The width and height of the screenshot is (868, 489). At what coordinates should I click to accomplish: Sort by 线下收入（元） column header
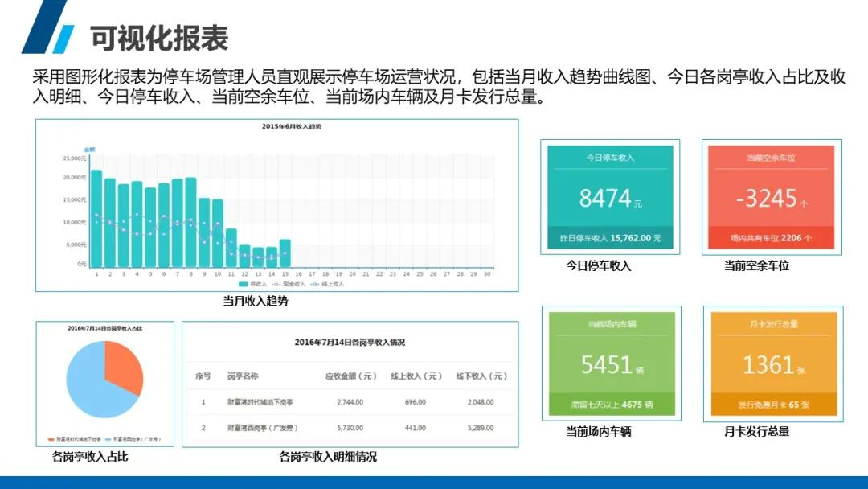tap(481, 376)
